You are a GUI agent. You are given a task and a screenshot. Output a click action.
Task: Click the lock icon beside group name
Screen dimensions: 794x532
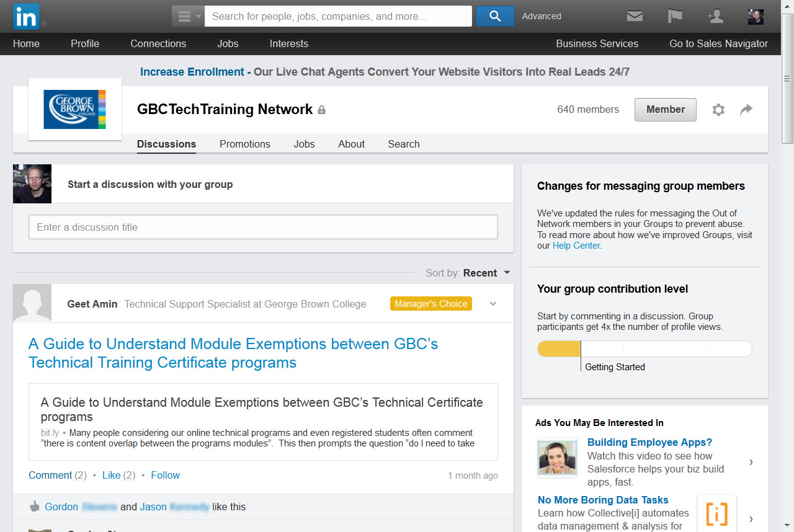pyautogui.click(x=321, y=110)
